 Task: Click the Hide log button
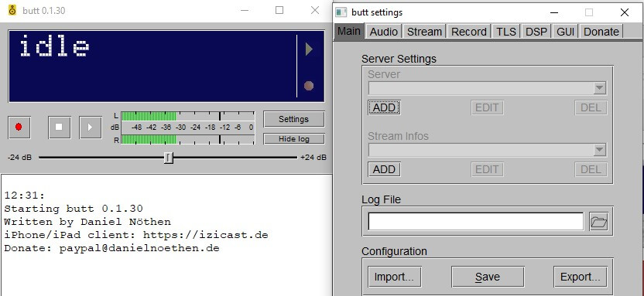coord(293,139)
